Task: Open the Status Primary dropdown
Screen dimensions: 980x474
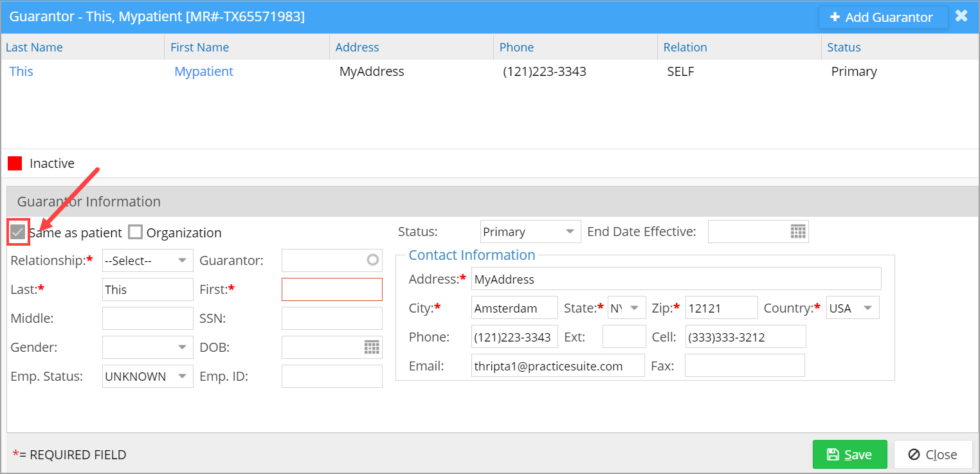Action: (x=530, y=232)
